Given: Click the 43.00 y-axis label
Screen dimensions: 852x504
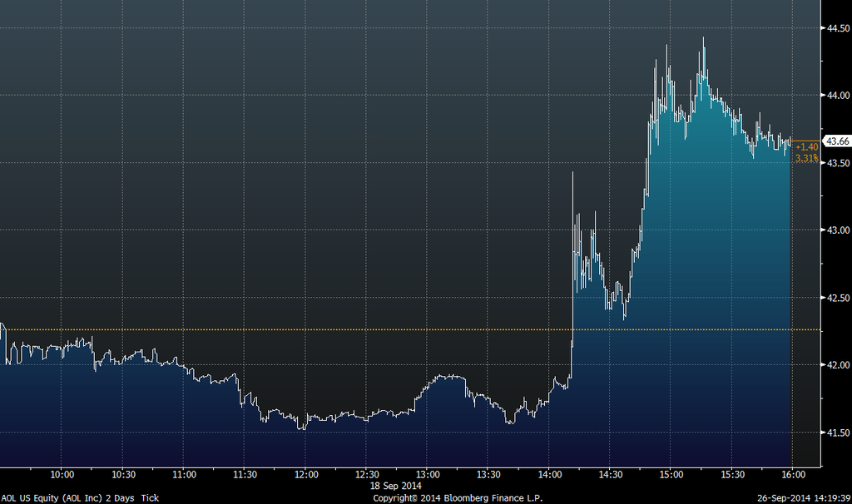Looking at the screenshot, I should tap(838, 230).
